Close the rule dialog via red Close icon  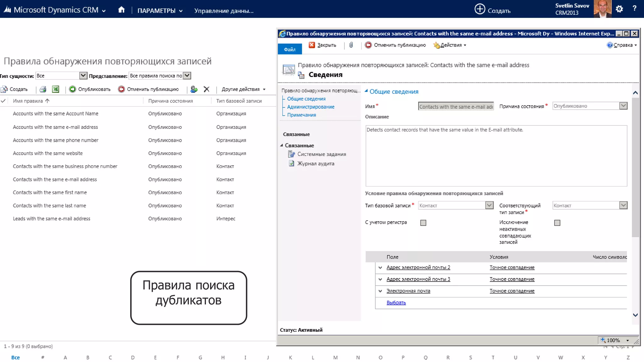[x=312, y=45]
